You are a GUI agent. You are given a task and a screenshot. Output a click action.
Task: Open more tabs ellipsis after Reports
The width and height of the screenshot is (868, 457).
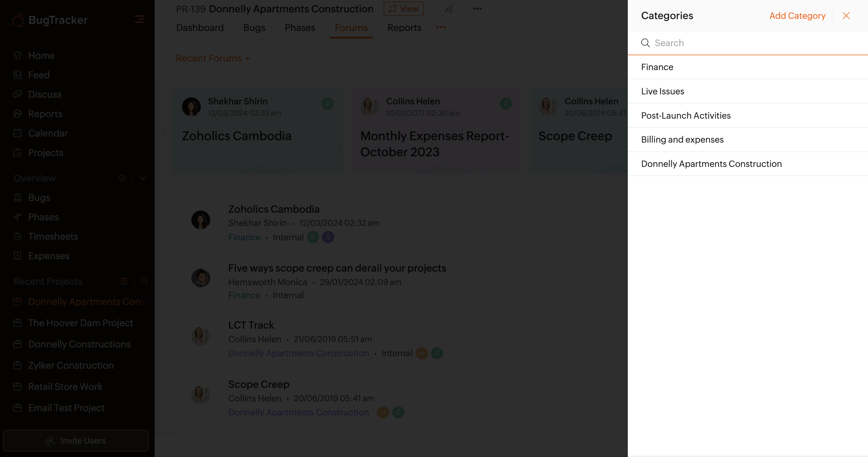441,27
